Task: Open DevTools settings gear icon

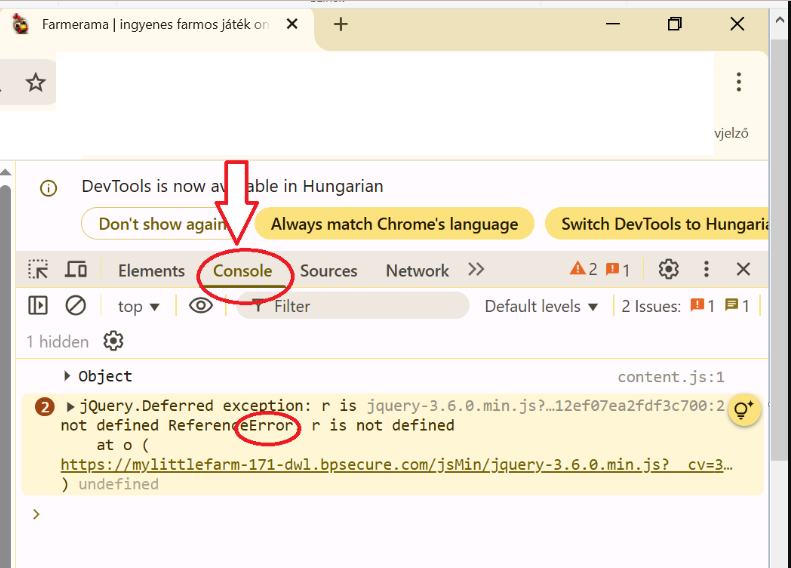Action: click(x=668, y=269)
